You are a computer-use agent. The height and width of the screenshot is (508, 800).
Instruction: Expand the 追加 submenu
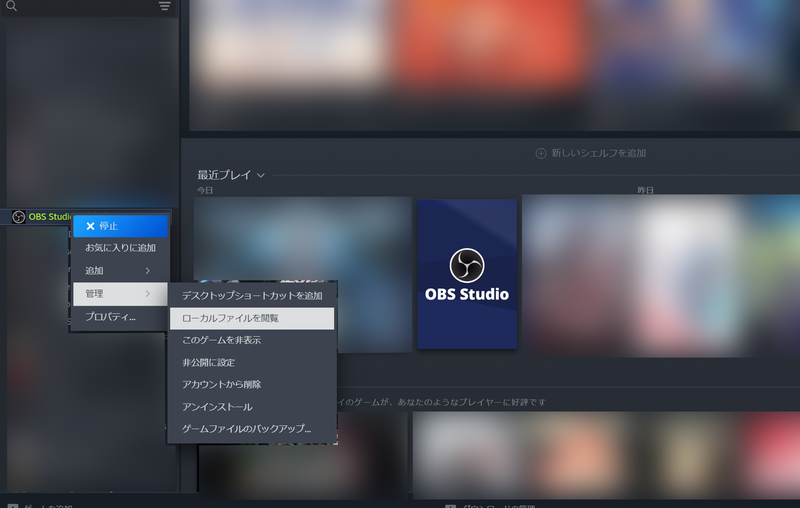tap(120, 271)
